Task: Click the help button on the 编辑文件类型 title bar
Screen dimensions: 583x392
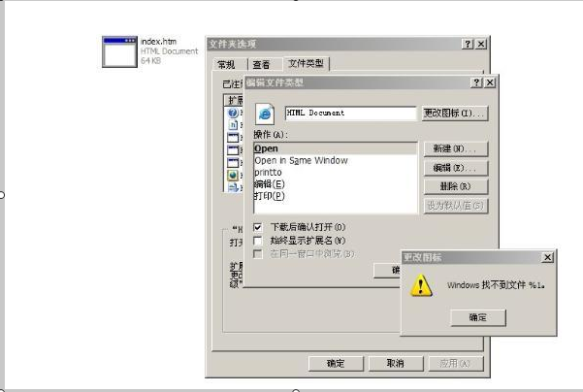Action: pyautogui.click(x=476, y=83)
